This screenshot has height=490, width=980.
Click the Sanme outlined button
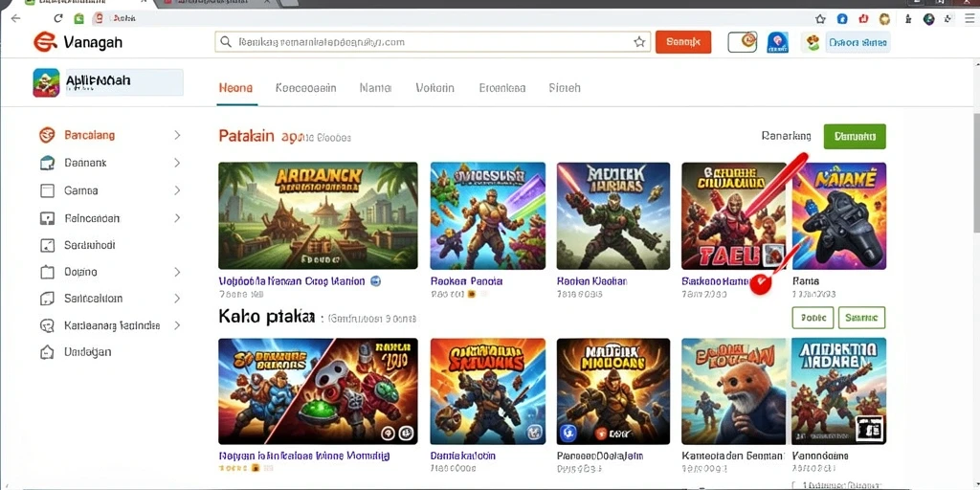point(862,318)
